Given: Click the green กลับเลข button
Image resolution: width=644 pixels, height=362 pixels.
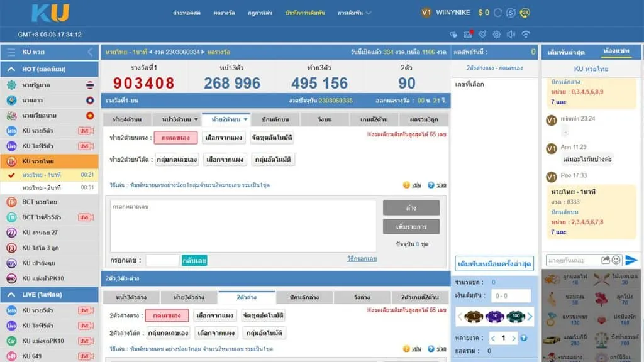Looking at the screenshot, I should [x=195, y=260].
